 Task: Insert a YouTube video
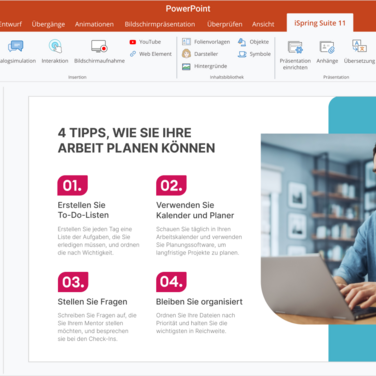click(145, 42)
